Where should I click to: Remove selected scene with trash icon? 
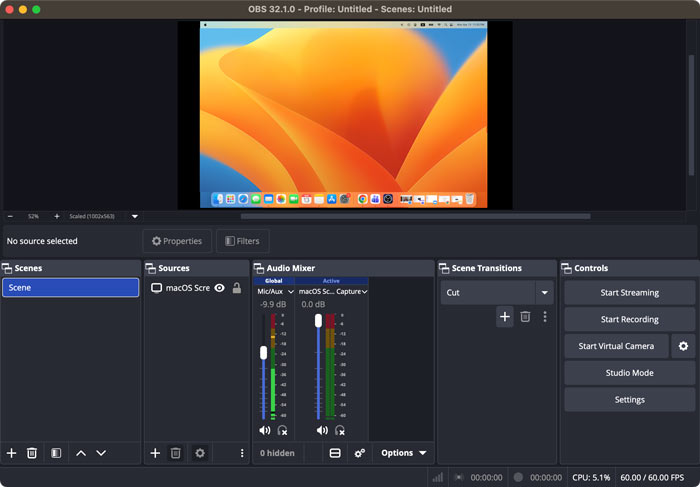[32, 453]
